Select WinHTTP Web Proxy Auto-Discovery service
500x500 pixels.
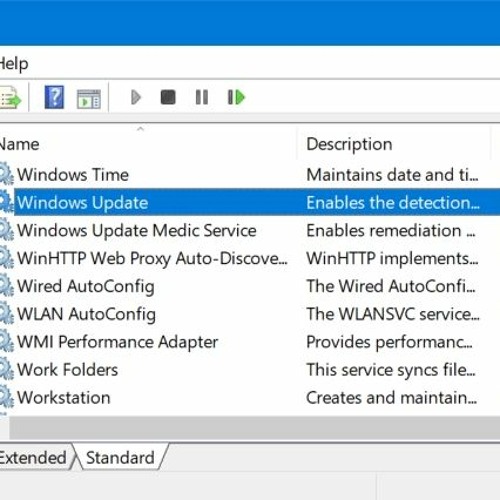(152, 258)
